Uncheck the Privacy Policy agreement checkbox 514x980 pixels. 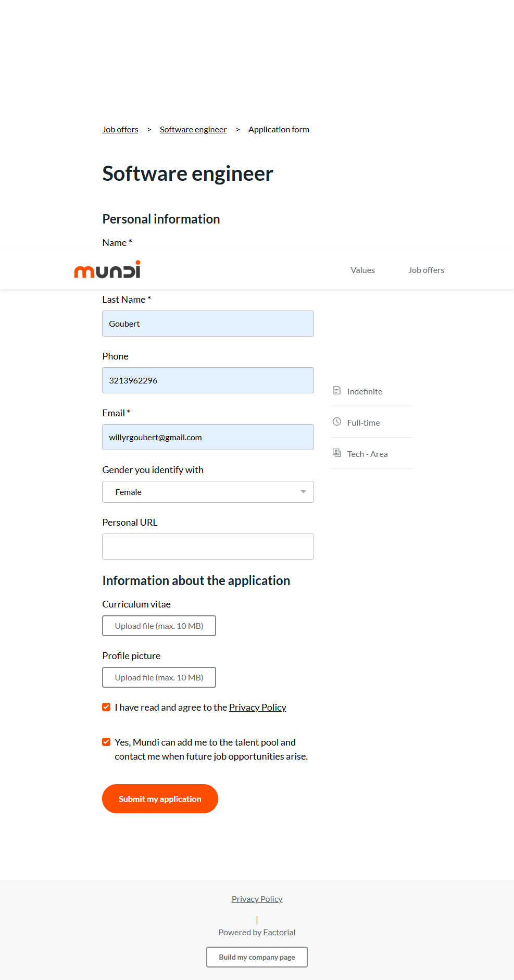pyautogui.click(x=106, y=707)
